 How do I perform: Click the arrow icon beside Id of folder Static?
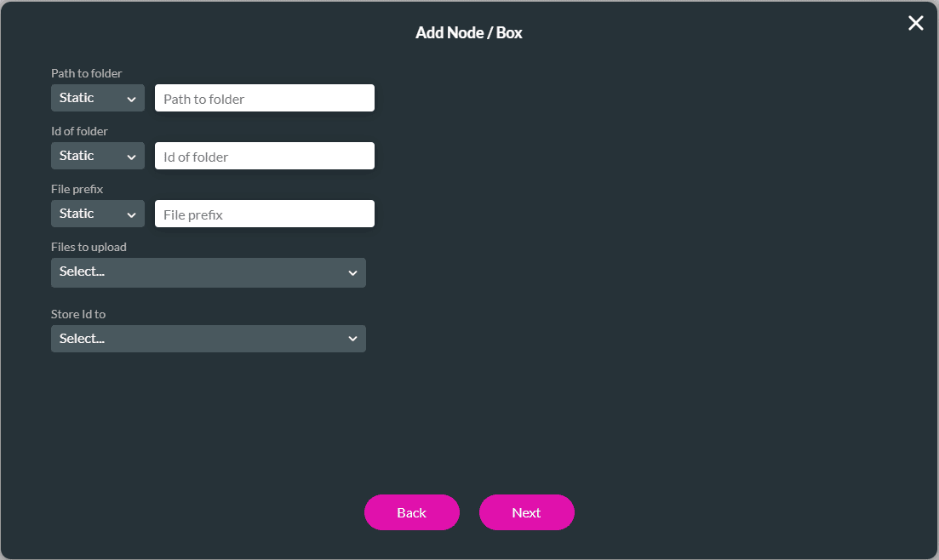coord(133,156)
